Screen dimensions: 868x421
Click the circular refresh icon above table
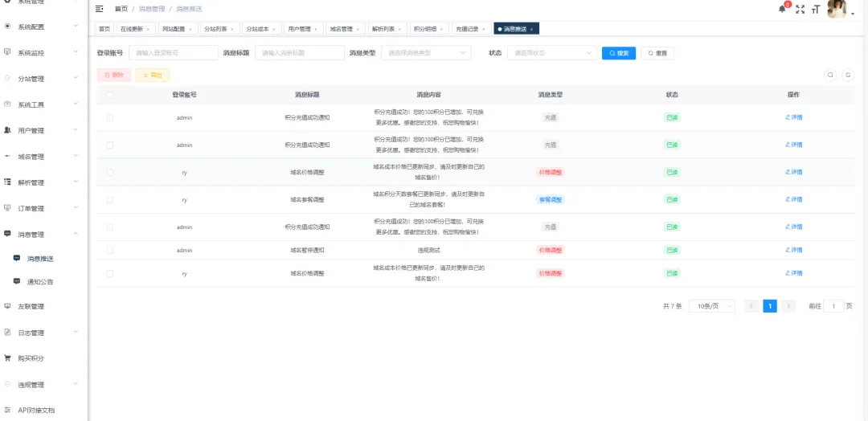tap(847, 75)
